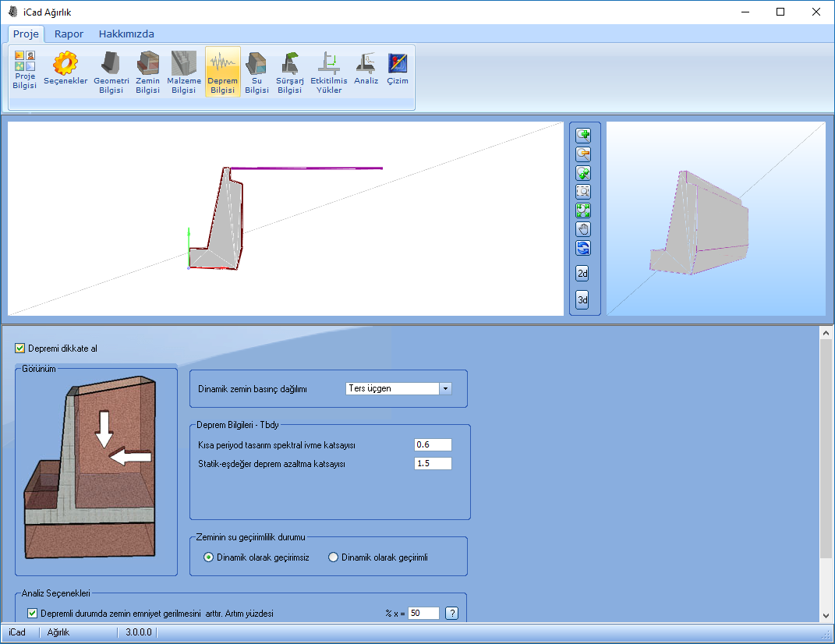Select 'Dinamik olarak geçirimsiz' radio button

point(209,557)
